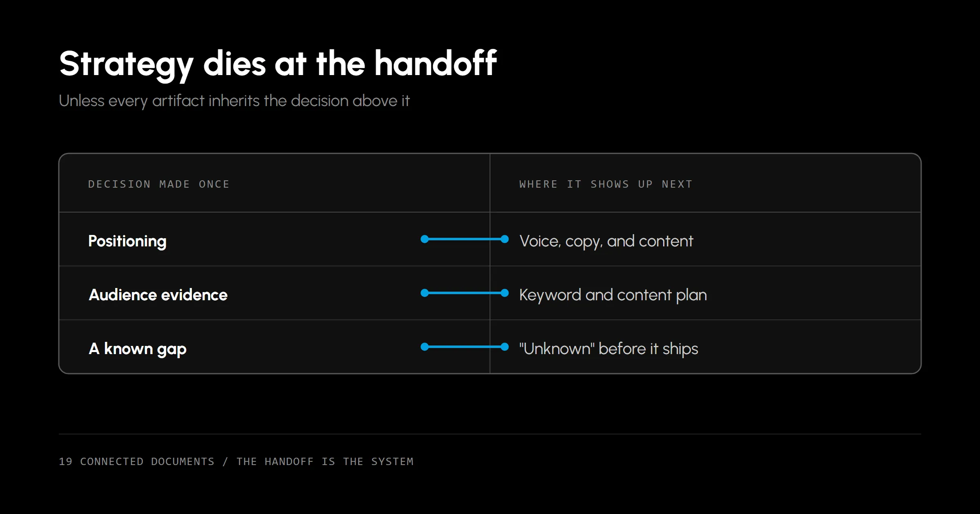Click the blue connector line in the Positioning row
This screenshot has height=514, width=980.
(x=465, y=239)
